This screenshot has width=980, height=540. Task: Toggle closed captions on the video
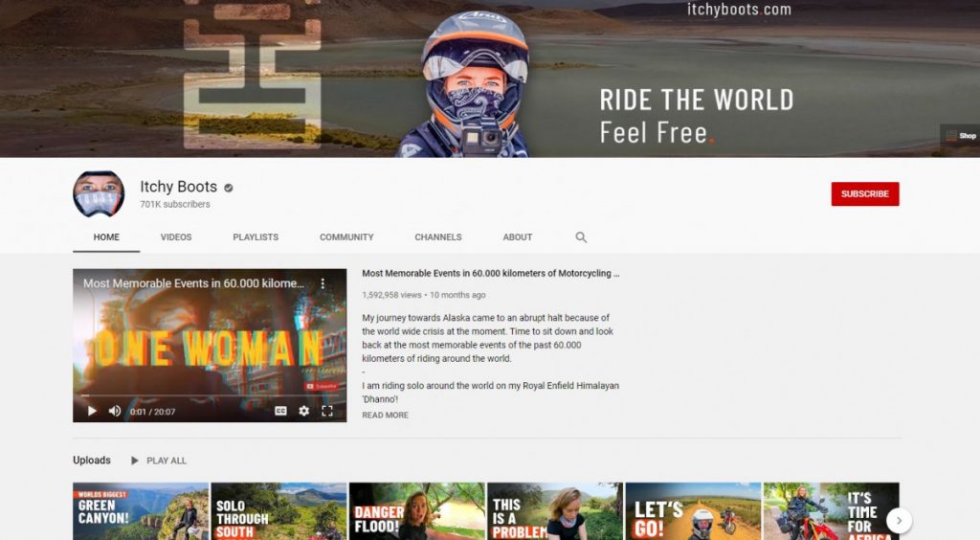280,411
